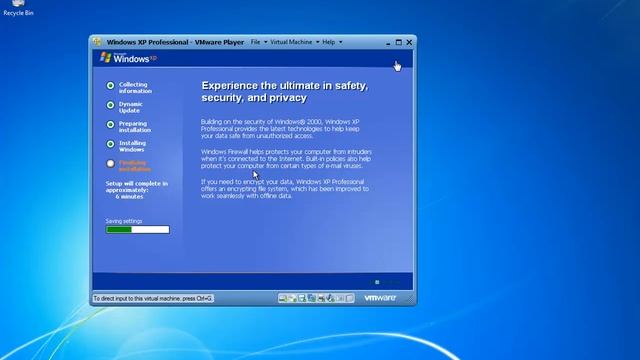Image resolution: width=640 pixels, height=360 pixels.
Task: Click the paragraph starting 'If you need to encrypt'
Action: click(284, 189)
